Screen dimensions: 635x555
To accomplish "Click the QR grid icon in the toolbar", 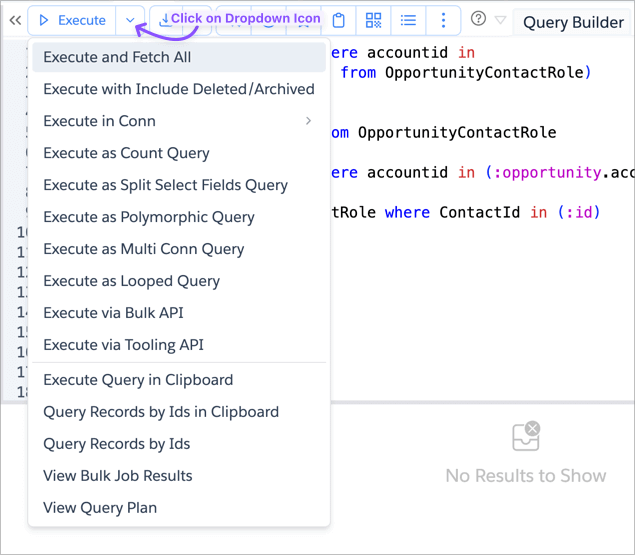I will tap(373, 20).
